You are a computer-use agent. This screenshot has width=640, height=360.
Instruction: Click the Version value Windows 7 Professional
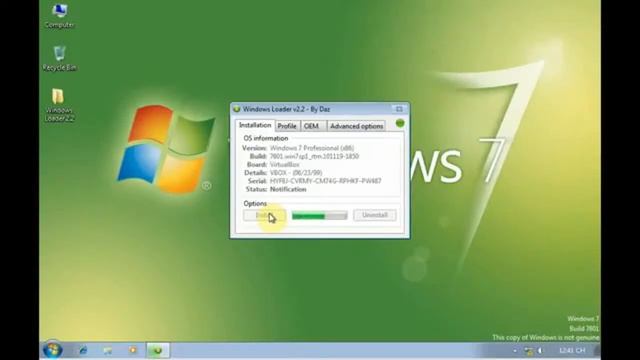[x=312, y=148]
